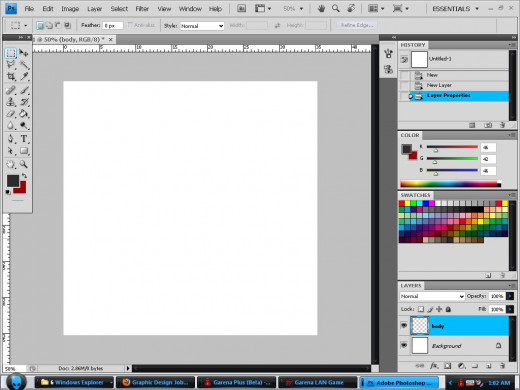The image size is (520, 390).
Task: Switch to Windows Explorer in taskbar
Action: [74, 382]
